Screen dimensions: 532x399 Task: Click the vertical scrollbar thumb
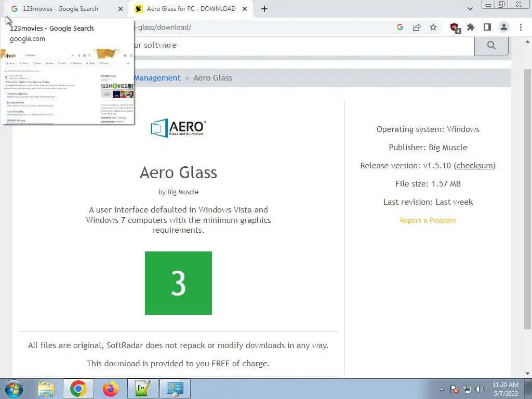[527, 199]
